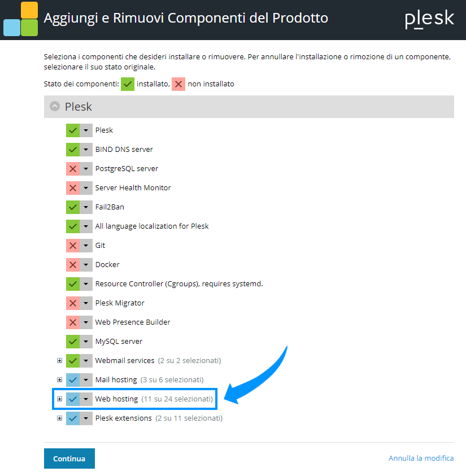Open dropdown for All language localization

pos(86,226)
